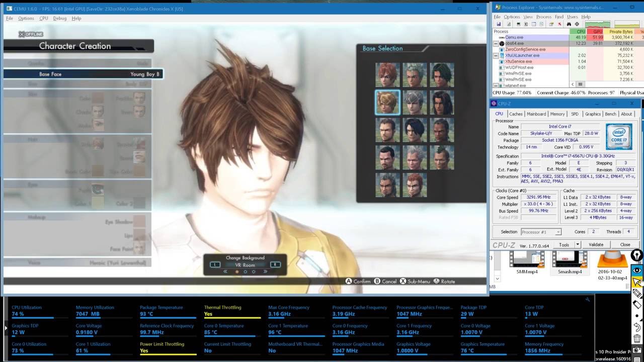Click the Properties icon in Process Explorer toolbar
This screenshot has height=362, width=644.
click(x=551, y=24)
